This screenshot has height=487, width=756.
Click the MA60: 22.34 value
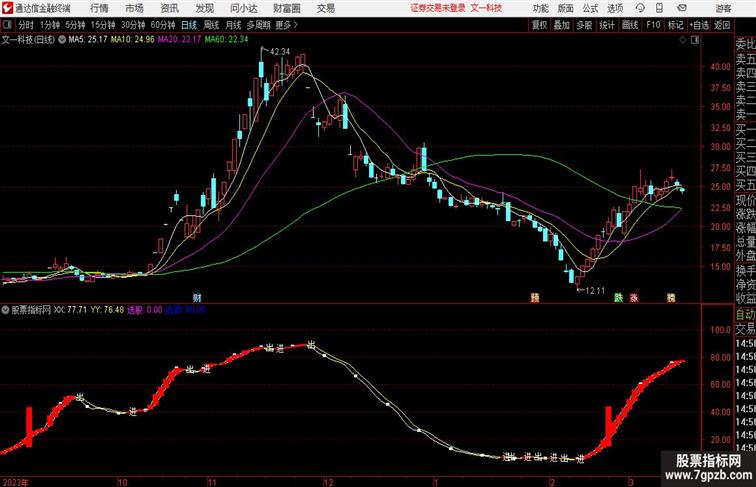[x=226, y=40]
